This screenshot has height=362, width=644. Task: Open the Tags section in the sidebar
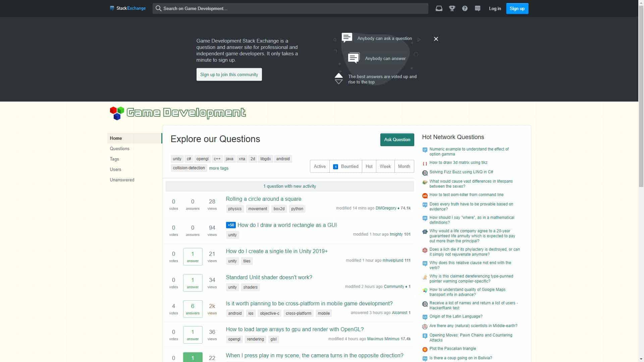[114, 159]
